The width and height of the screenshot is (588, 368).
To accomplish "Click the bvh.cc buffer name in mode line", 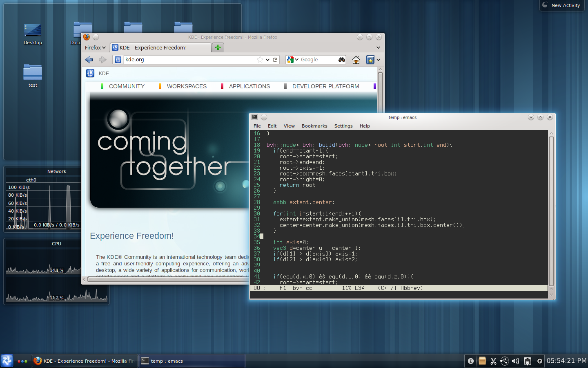I will (302, 288).
